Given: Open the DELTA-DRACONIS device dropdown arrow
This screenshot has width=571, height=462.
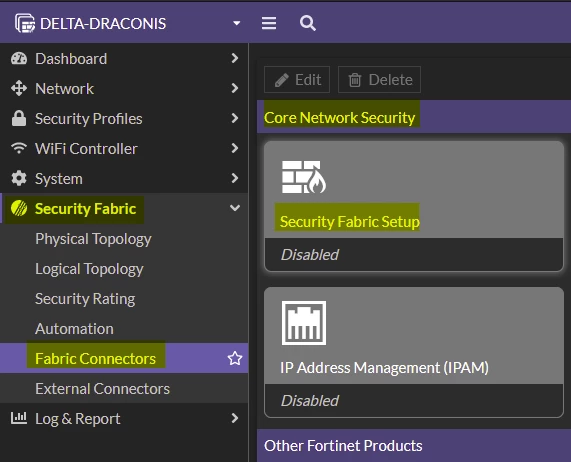Looking at the screenshot, I should [x=237, y=23].
